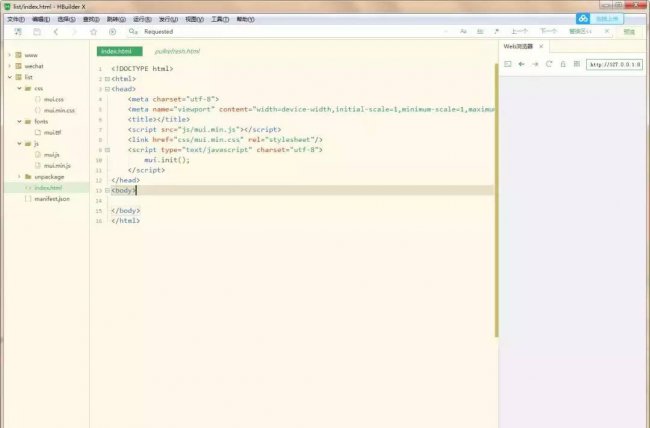Viewport: 650px width, 428px height.
Task: Switch to the pullrefresh.html editor tab
Action: (x=177, y=51)
